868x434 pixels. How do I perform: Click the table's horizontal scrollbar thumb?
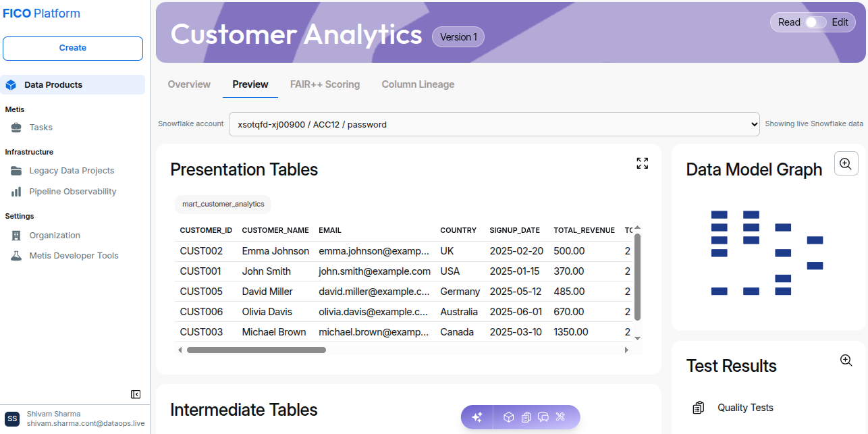coord(256,350)
